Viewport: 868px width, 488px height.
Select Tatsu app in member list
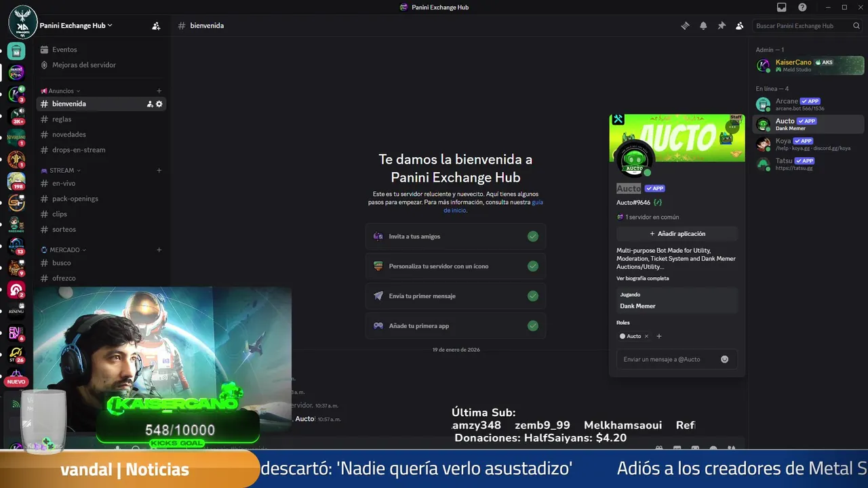point(808,164)
